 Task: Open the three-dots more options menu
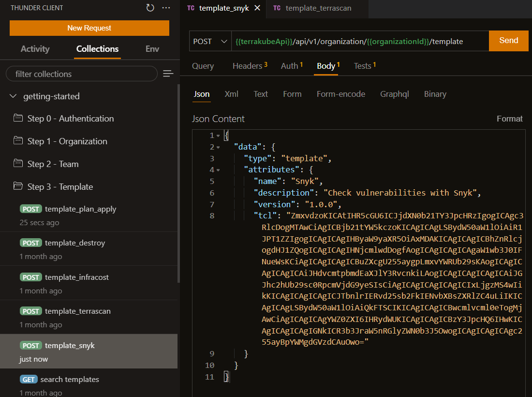click(x=166, y=8)
